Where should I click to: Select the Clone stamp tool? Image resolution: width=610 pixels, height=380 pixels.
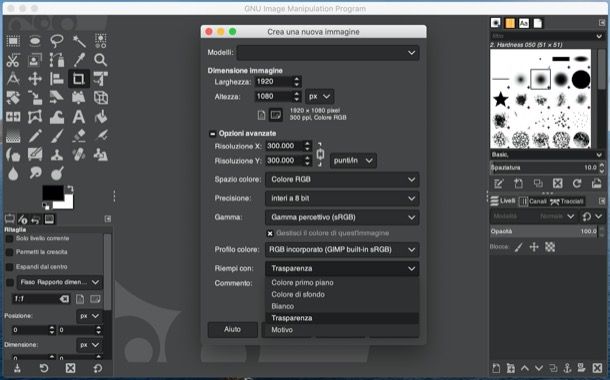(57, 155)
